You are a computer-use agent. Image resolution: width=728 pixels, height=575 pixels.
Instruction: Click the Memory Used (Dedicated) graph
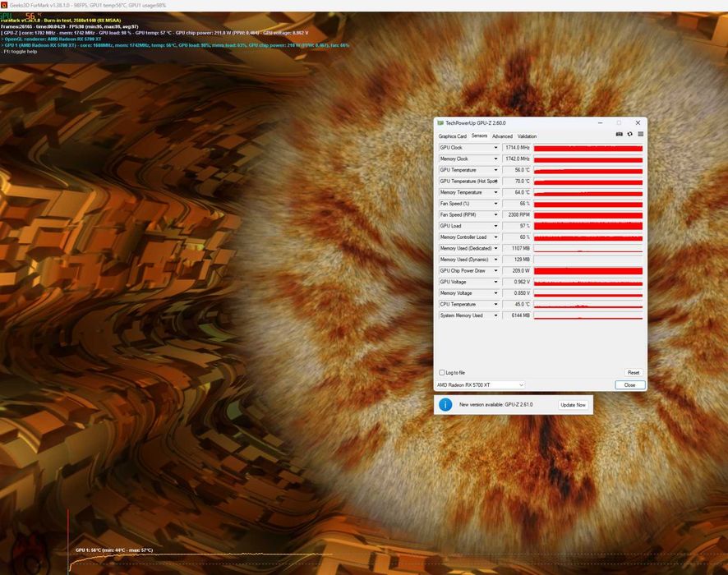coord(588,248)
